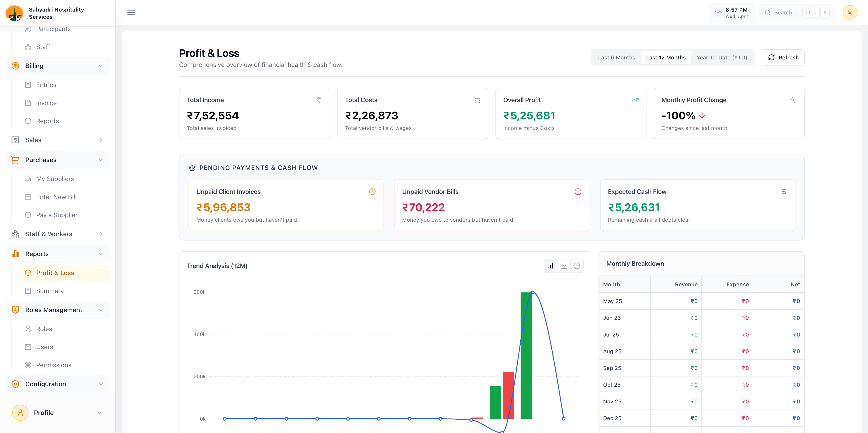Click the Billing coin icon

click(16, 66)
